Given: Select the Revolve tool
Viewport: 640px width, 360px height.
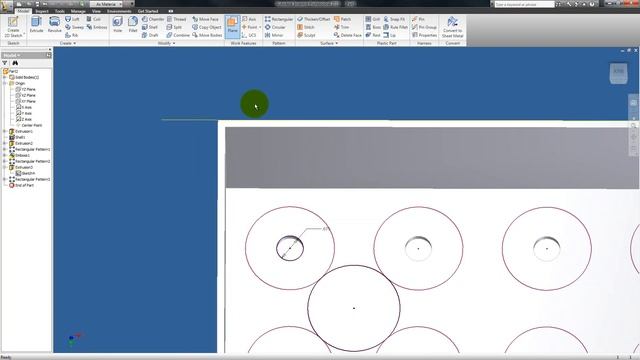Looking at the screenshot, I should [x=54, y=25].
